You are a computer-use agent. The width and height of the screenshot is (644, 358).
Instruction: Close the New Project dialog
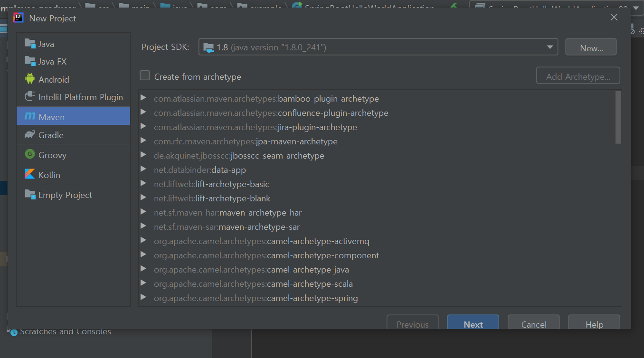(614, 18)
